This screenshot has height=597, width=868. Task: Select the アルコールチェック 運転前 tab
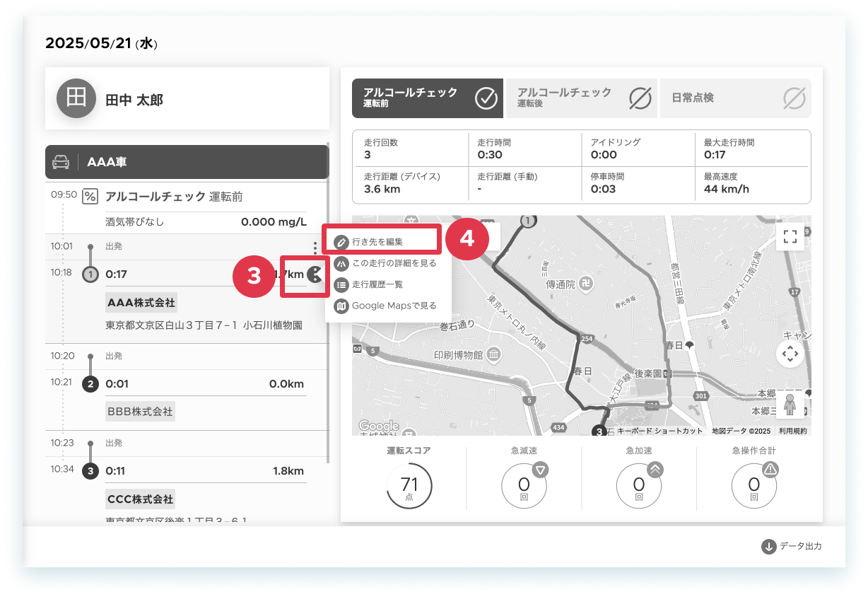(x=428, y=98)
